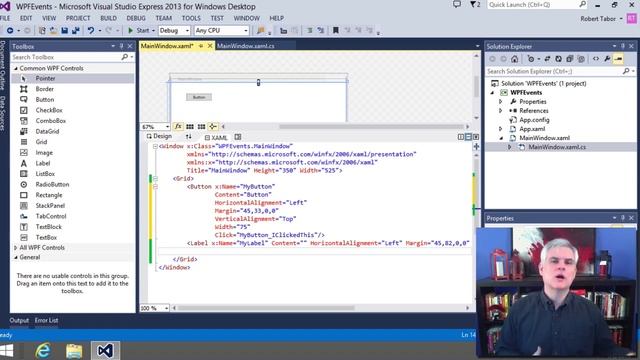640x360 pixels.
Task: Open the DEBUG menu
Action: pyautogui.click(x=136, y=18)
